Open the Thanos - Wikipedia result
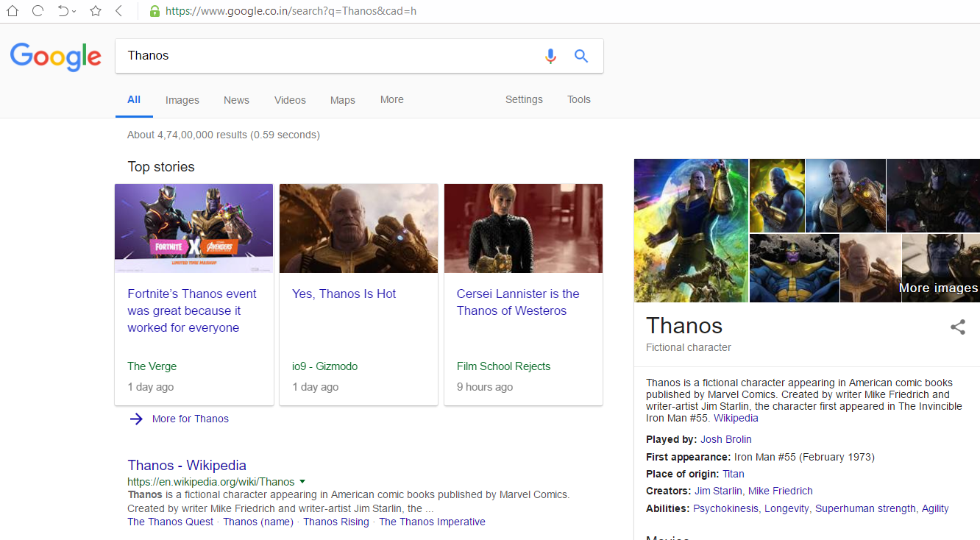Image resolution: width=980 pixels, height=540 pixels. point(187,465)
